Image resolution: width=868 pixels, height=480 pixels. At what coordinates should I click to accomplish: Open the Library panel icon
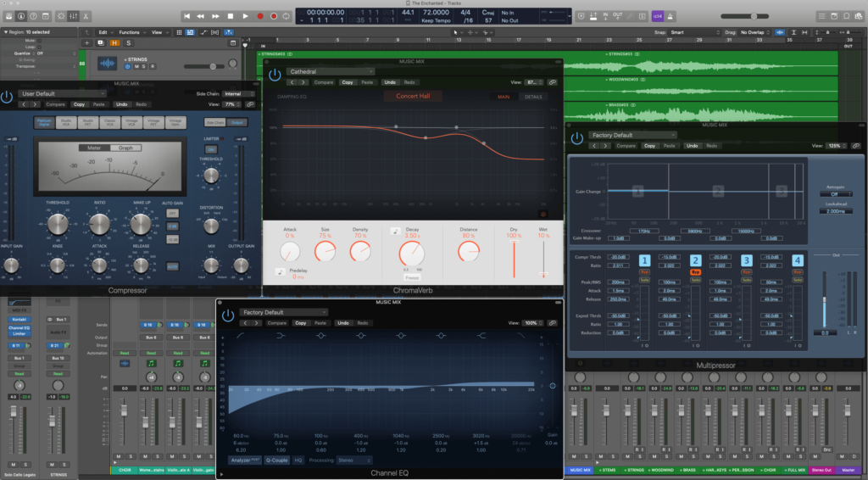(8, 16)
